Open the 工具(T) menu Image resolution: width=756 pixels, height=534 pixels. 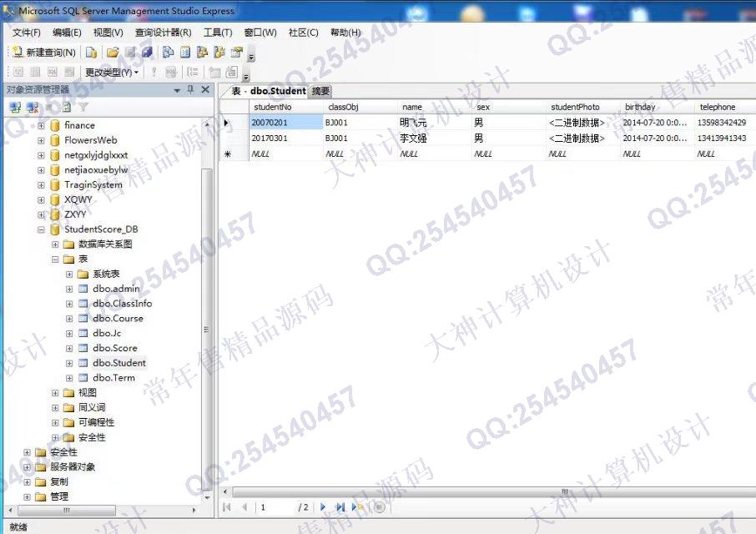point(218,33)
